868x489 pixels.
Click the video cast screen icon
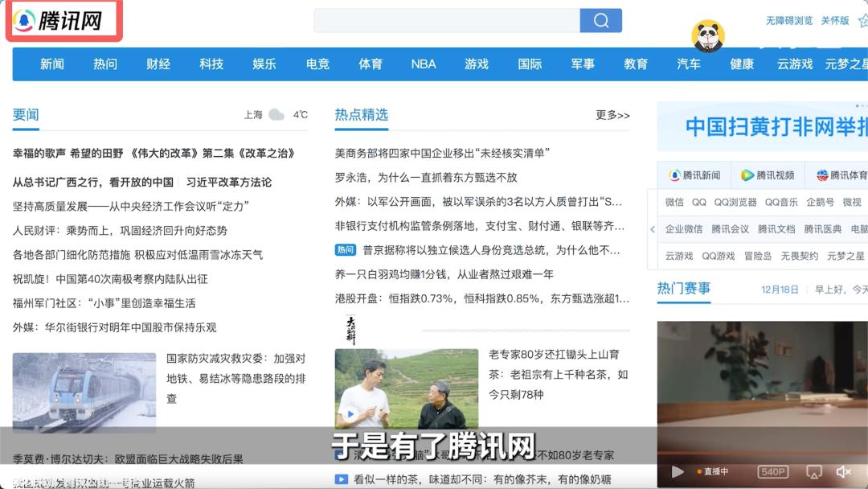[813, 471]
